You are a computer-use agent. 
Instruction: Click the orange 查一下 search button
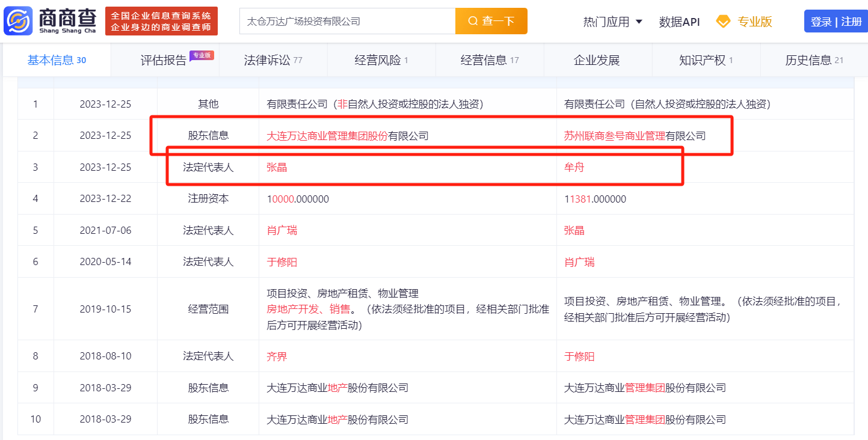pos(491,21)
